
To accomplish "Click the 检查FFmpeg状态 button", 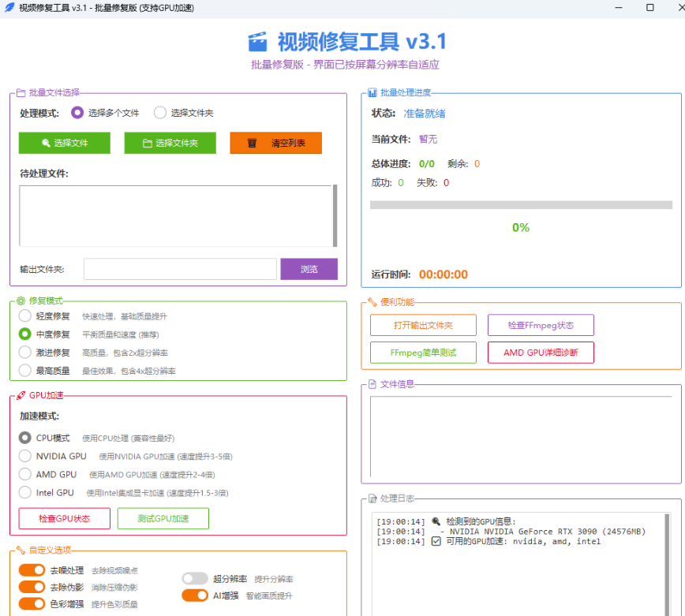I will click(x=541, y=325).
